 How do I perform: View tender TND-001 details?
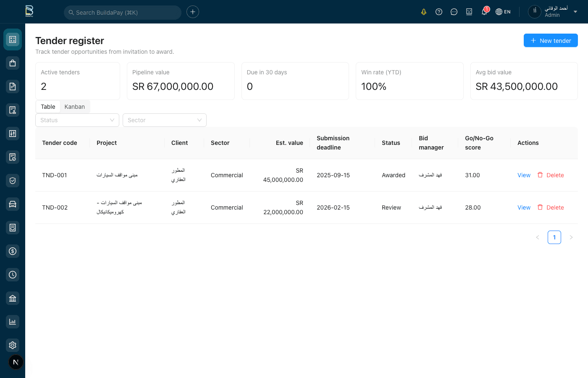point(524,175)
